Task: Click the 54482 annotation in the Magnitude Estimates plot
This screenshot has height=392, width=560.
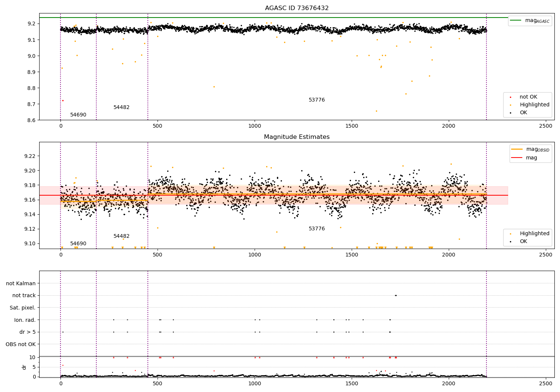Action: click(x=121, y=236)
